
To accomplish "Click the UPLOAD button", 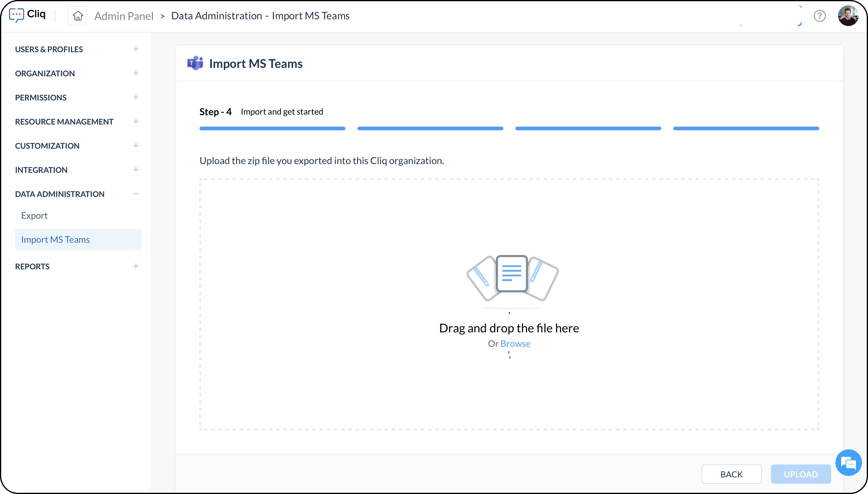I will click(x=801, y=474).
